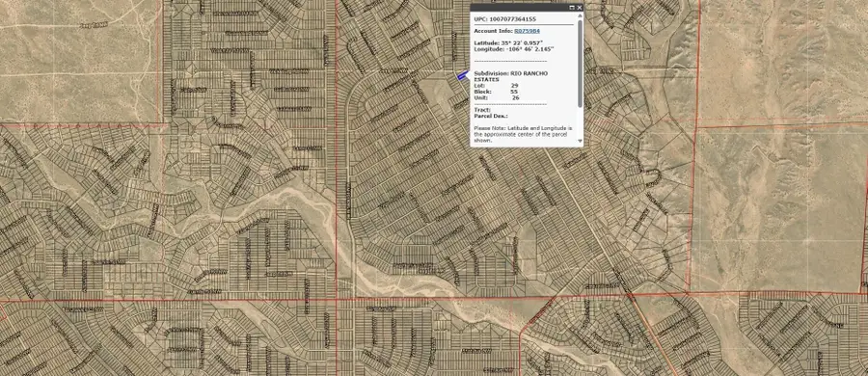Click the Unit 26 row

click(496, 97)
